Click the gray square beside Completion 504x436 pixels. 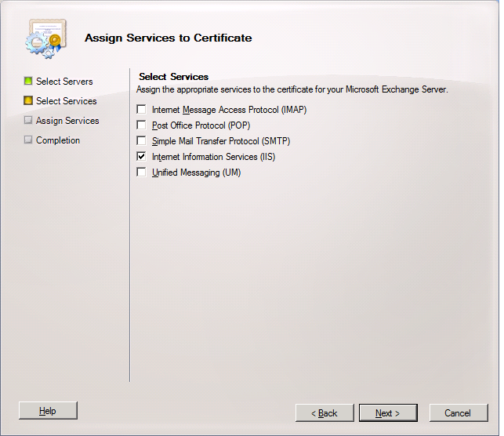(28, 140)
